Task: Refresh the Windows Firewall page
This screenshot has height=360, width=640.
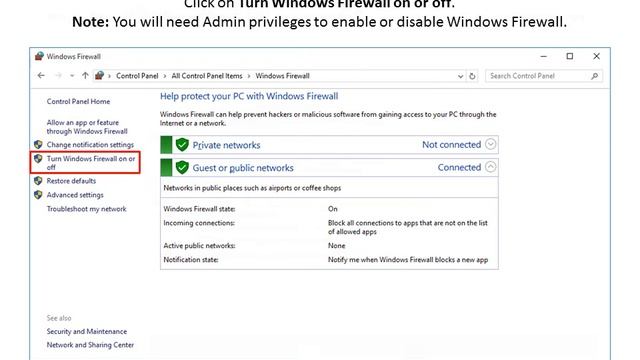Action: [x=472, y=76]
